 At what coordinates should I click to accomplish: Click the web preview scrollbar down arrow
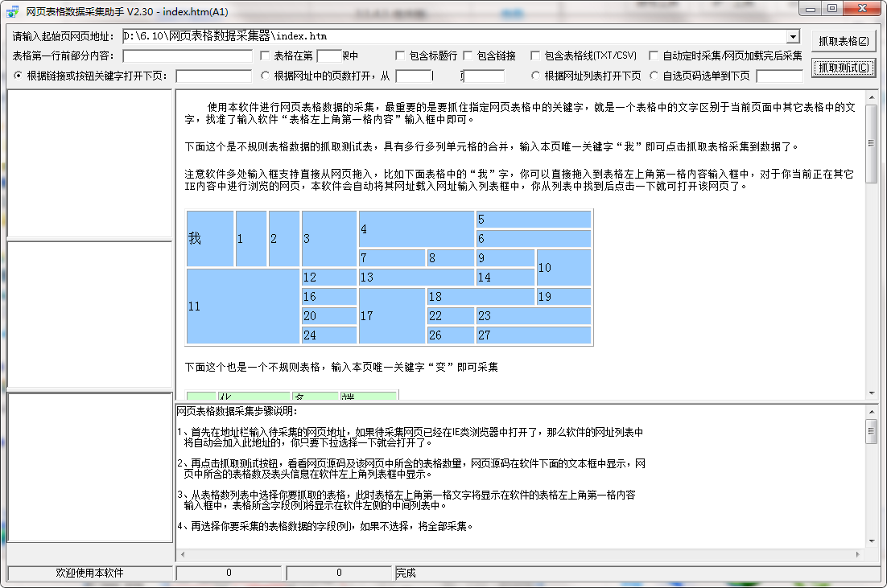(x=872, y=393)
